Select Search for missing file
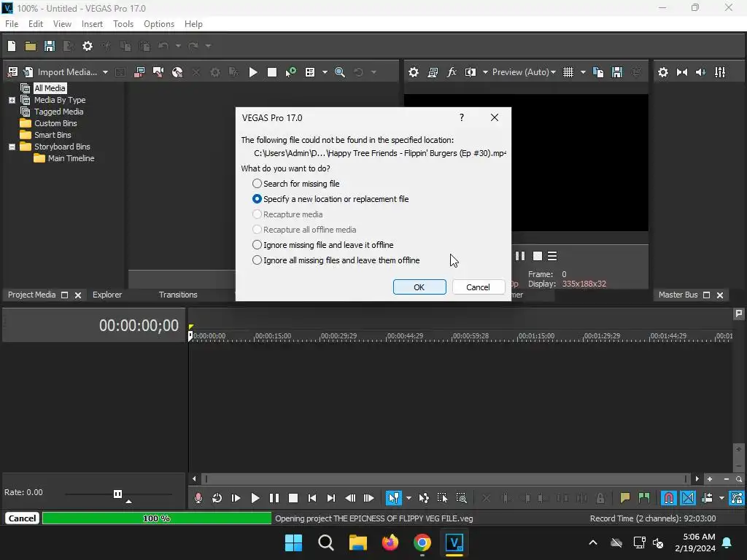Image resolution: width=747 pixels, height=560 pixels. [x=296, y=184]
